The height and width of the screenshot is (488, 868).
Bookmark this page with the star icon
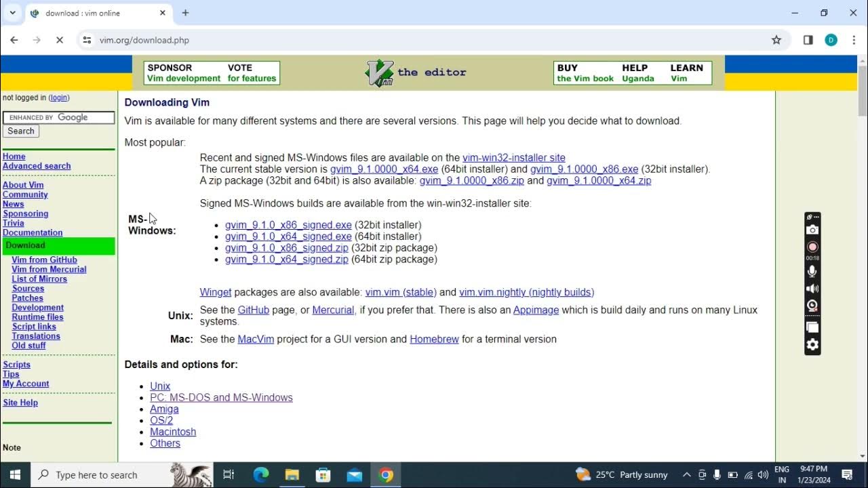tap(776, 40)
